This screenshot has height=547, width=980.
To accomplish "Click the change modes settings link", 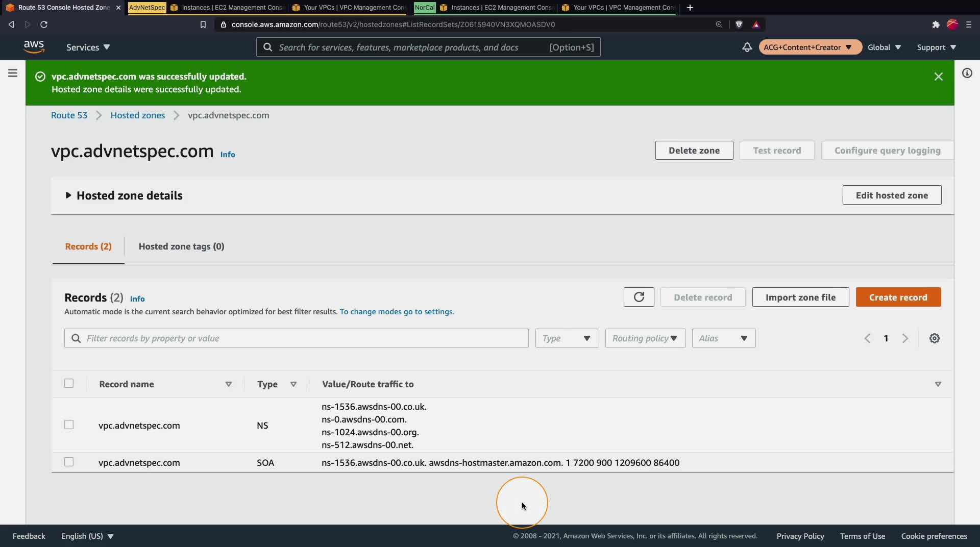I will pos(397,312).
